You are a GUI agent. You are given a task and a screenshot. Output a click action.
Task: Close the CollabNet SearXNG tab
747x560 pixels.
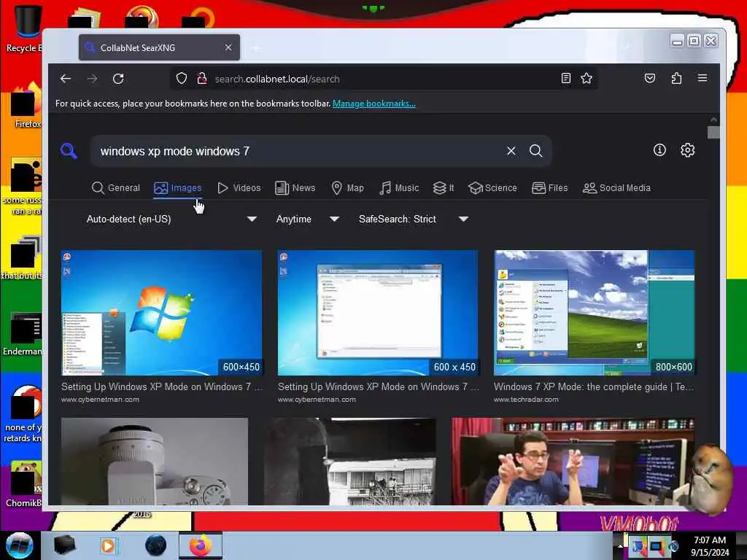coord(228,47)
